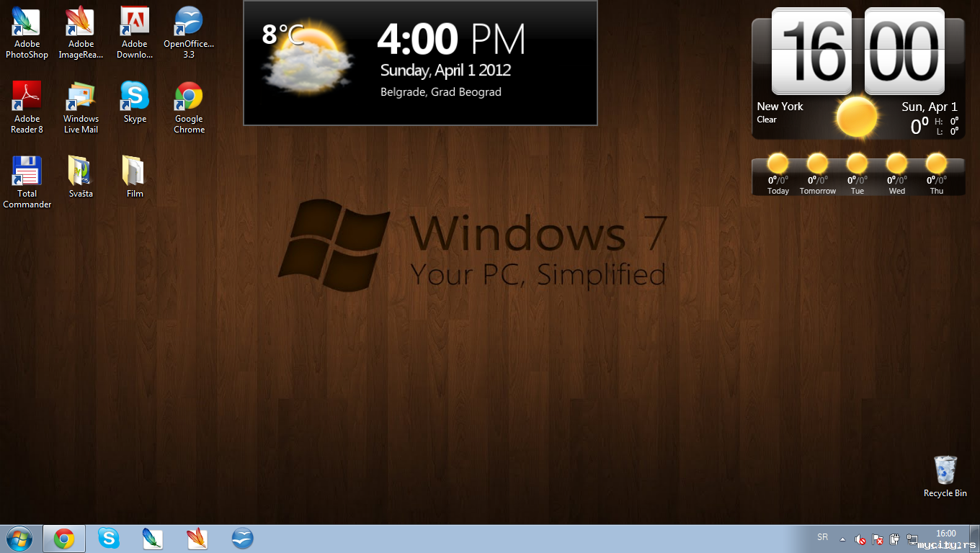Viewport: 980px width, 553px height.
Task: Select the Adobe Download desktop shortcut
Action: 135,33
